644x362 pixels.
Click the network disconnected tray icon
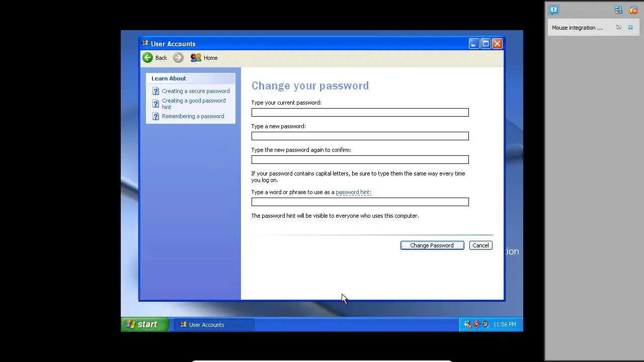point(467,324)
